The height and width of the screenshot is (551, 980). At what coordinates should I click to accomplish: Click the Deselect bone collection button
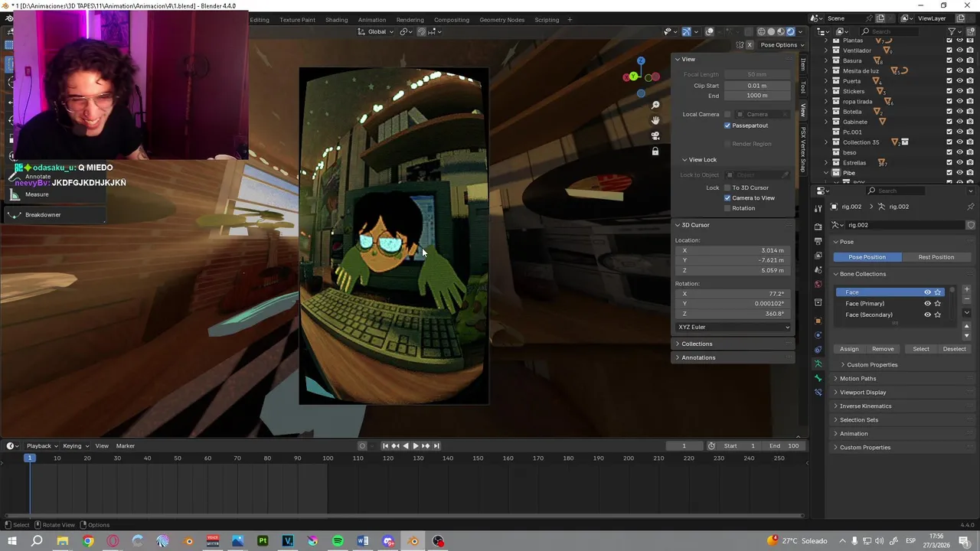954,349
